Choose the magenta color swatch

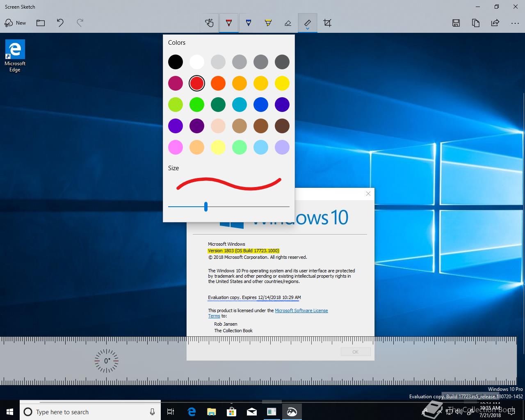coord(176,83)
